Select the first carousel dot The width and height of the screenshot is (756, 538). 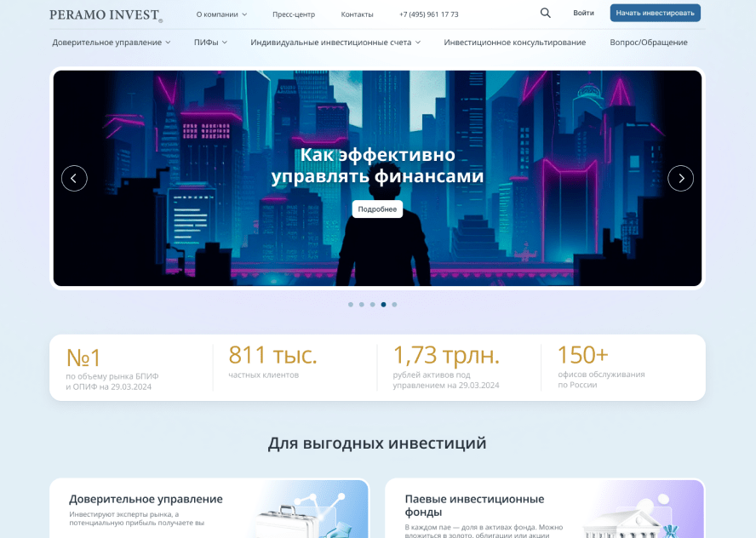(351, 304)
